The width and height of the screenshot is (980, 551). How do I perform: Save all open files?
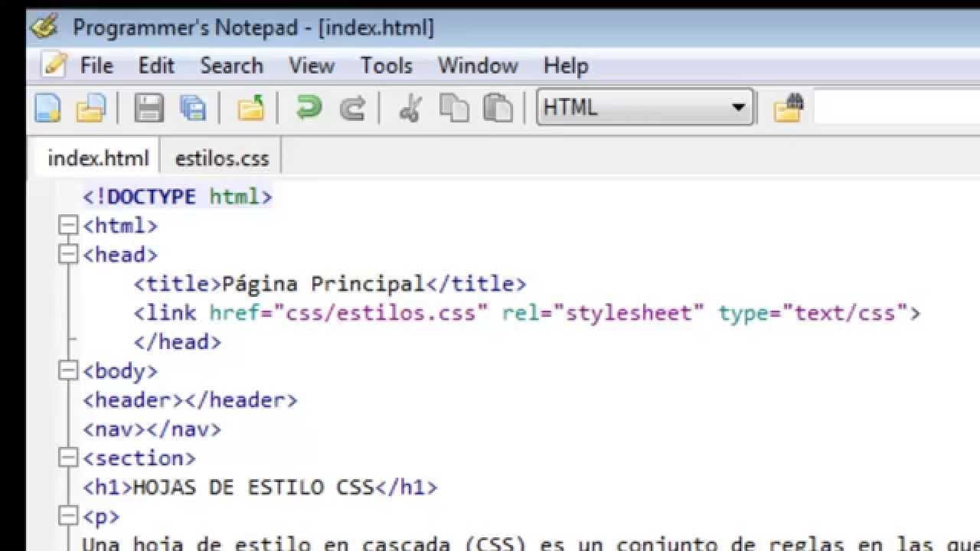pyautogui.click(x=194, y=108)
